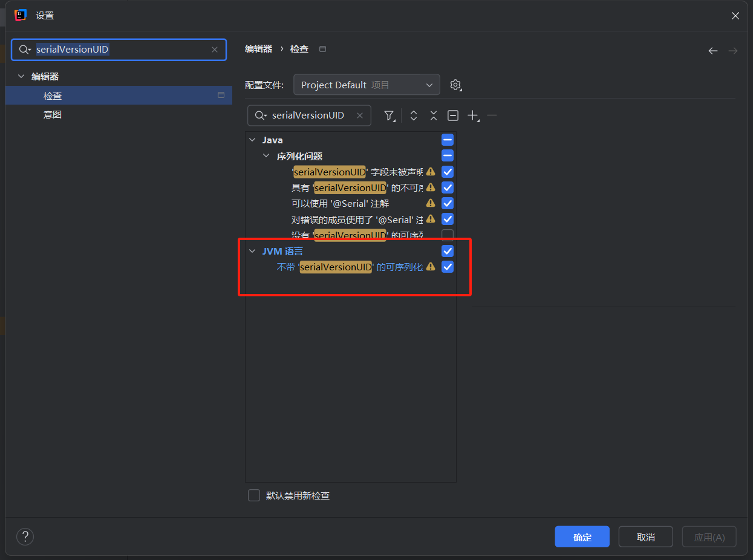Open search history in inspections filter

(261, 116)
